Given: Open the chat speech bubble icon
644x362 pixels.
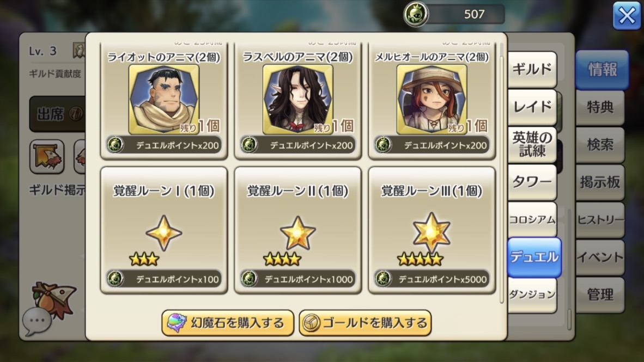Looking at the screenshot, I should click(37, 321).
